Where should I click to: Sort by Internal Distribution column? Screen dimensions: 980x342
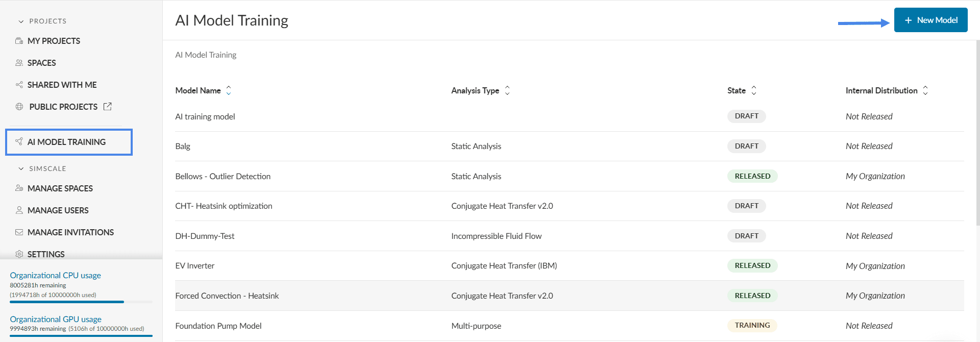click(925, 90)
